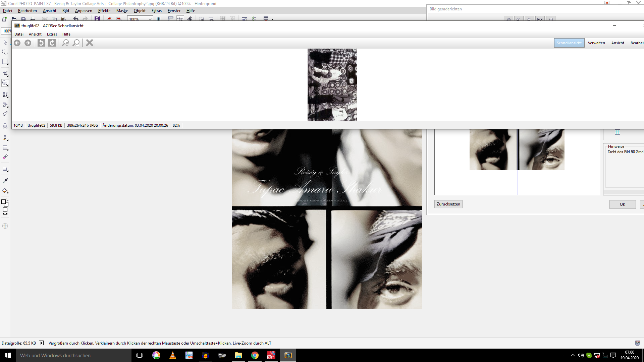The width and height of the screenshot is (644, 362).
Task: Select the Red-eye removal tool
Action: click(5, 105)
